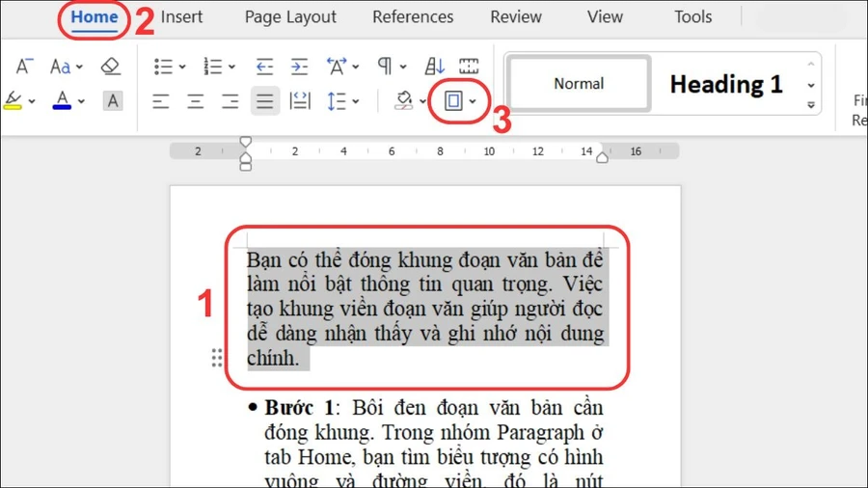The height and width of the screenshot is (488, 868).
Task: Click the word "chính." in the selected paragraph
Action: click(x=273, y=359)
